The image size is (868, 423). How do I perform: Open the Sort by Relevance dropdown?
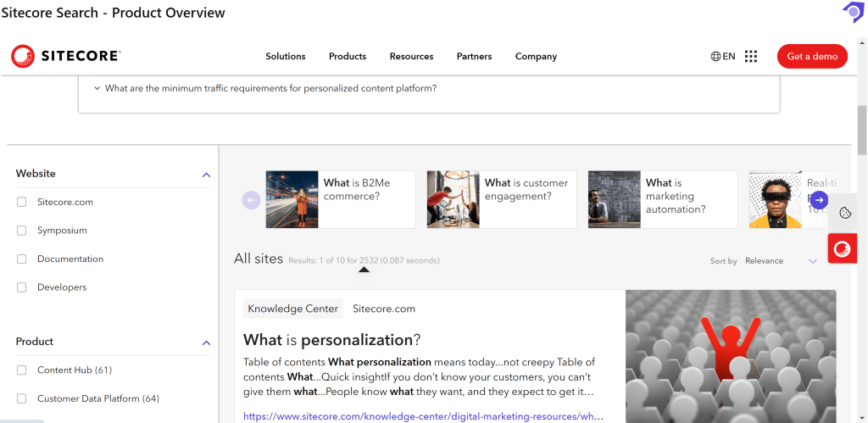pyautogui.click(x=780, y=261)
